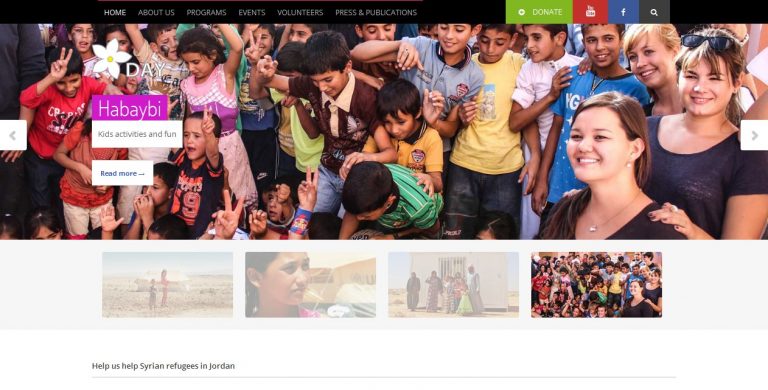
Task: Click the plus icon in Donate
Action: click(521, 12)
